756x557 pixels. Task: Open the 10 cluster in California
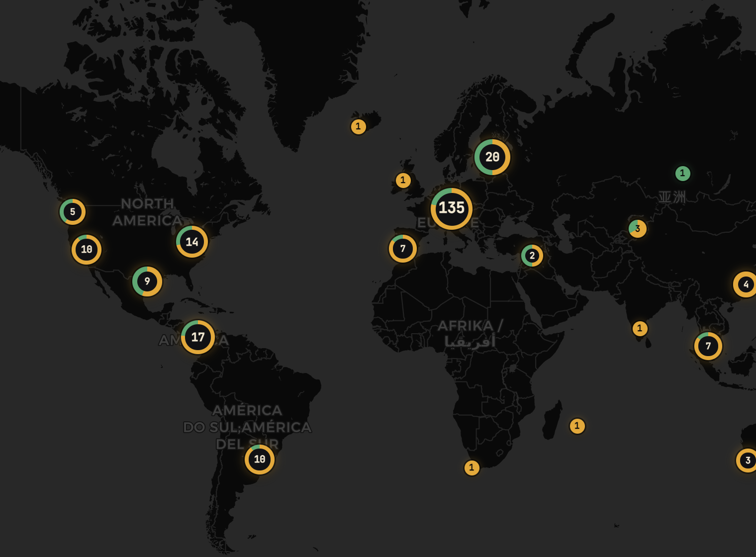87,250
